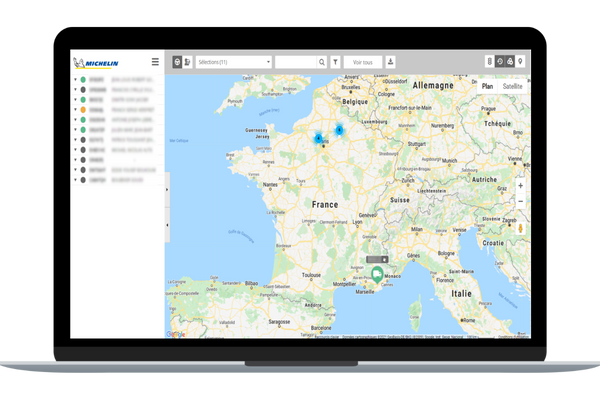Click the magnifying glass search icon
This screenshot has height=400, width=600.
pyautogui.click(x=322, y=62)
